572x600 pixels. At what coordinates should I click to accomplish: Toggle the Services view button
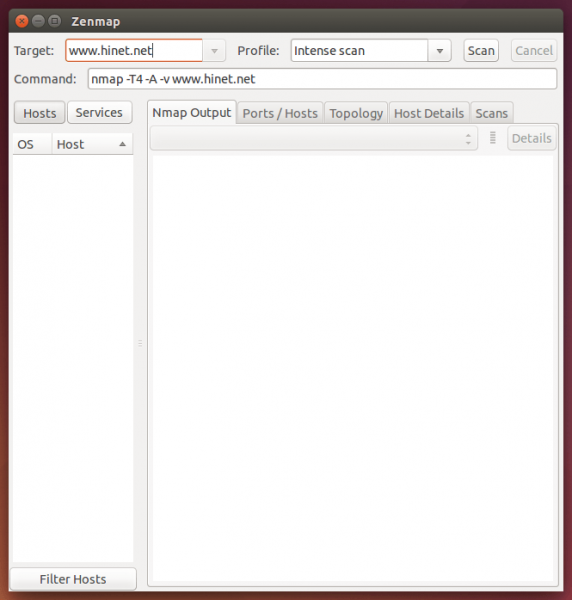pos(99,112)
